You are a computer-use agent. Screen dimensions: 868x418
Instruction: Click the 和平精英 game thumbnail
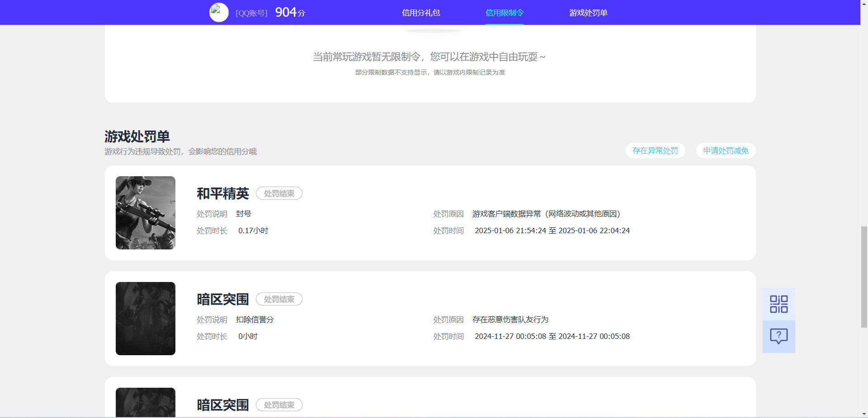(x=146, y=213)
